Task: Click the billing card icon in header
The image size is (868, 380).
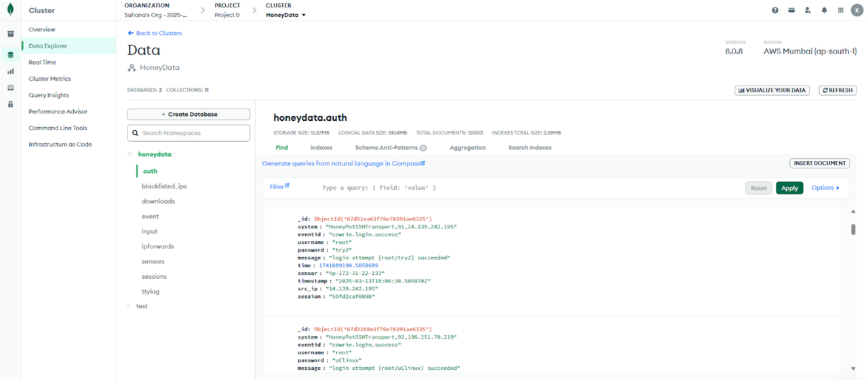Action: pos(791,10)
